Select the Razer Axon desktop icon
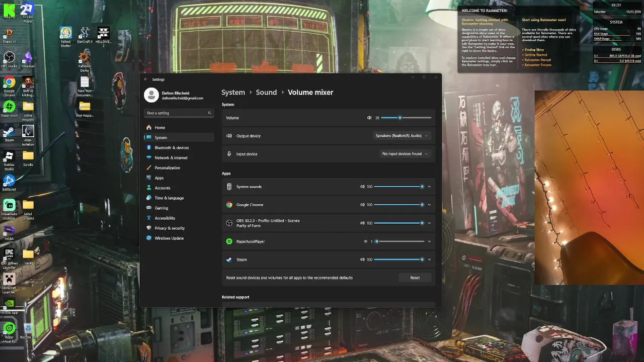Image resolution: width=644 pixels, height=362 pixels. pos(9,109)
